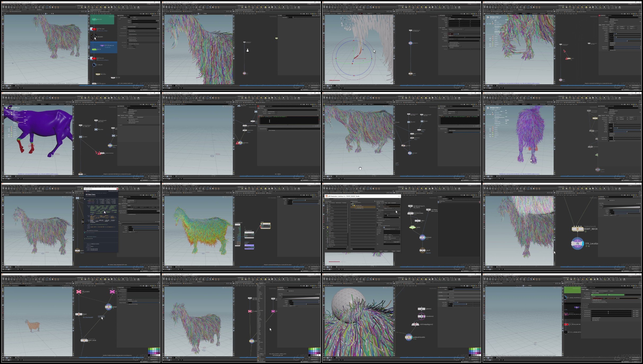Toggle Primitive Groups checkbox on Group Transfer
Screen dimensions: 643x364
click(119, 290)
